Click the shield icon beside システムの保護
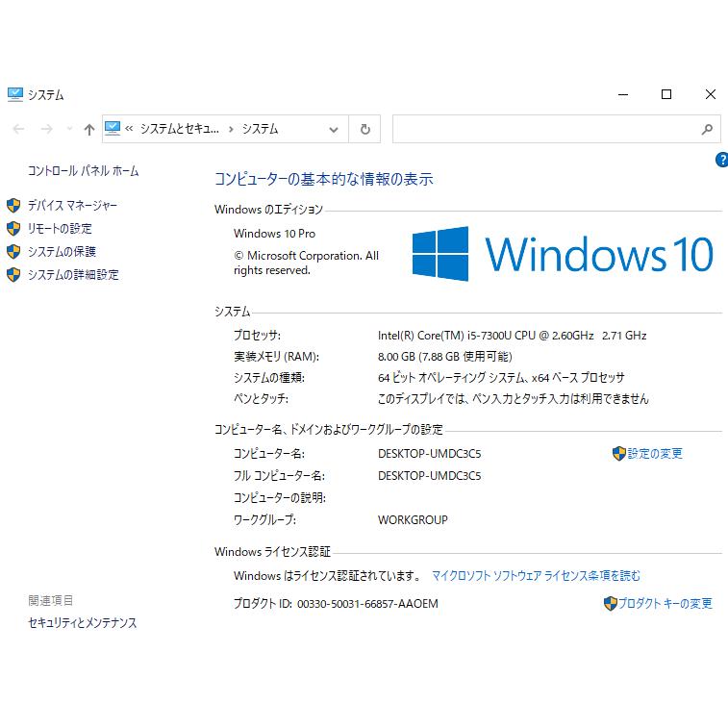The height and width of the screenshot is (728, 728). coord(13,252)
